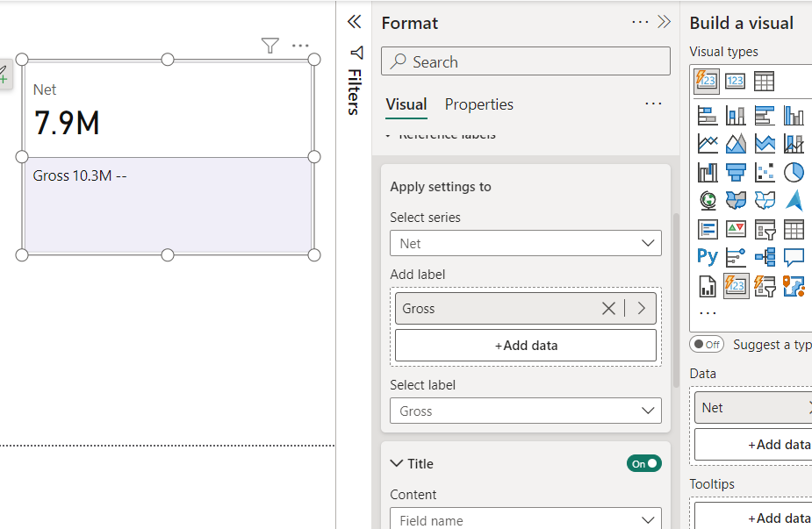
Task: Click +Add data under Tooltips
Action: point(753,518)
